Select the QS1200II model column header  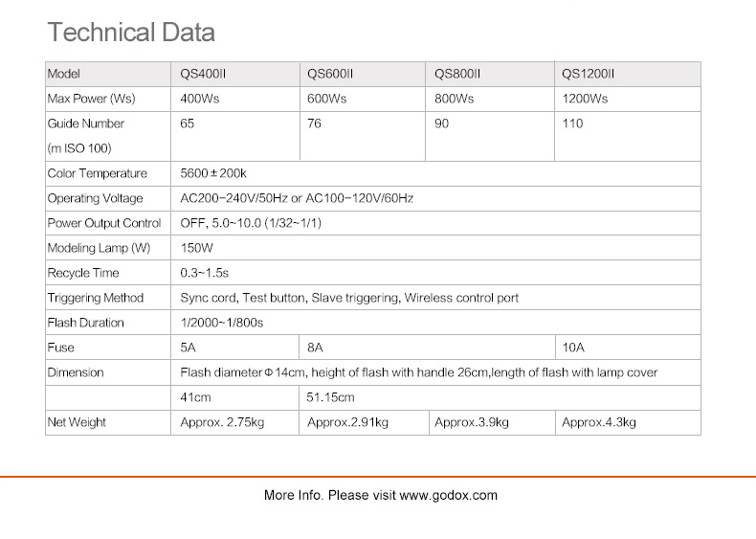point(588,74)
